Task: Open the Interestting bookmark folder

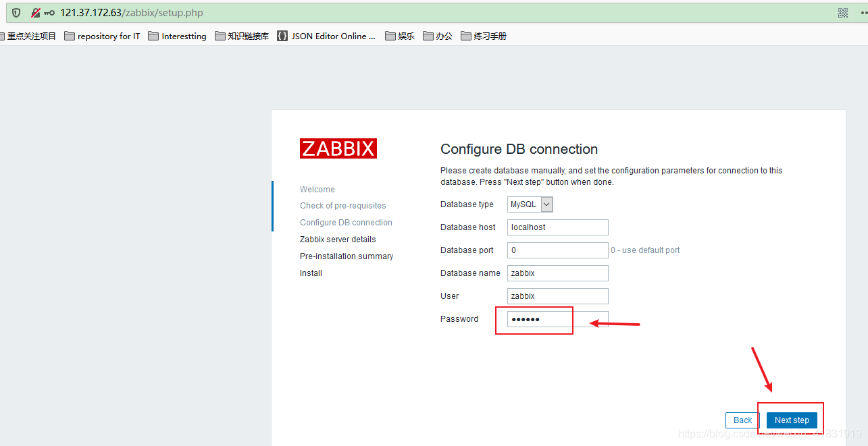Action: (x=178, y=36)
